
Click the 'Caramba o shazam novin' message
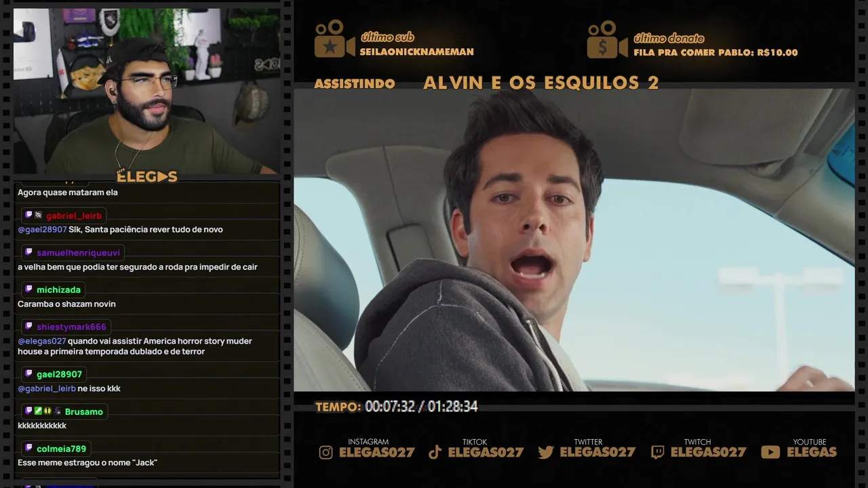coord(66,304)
